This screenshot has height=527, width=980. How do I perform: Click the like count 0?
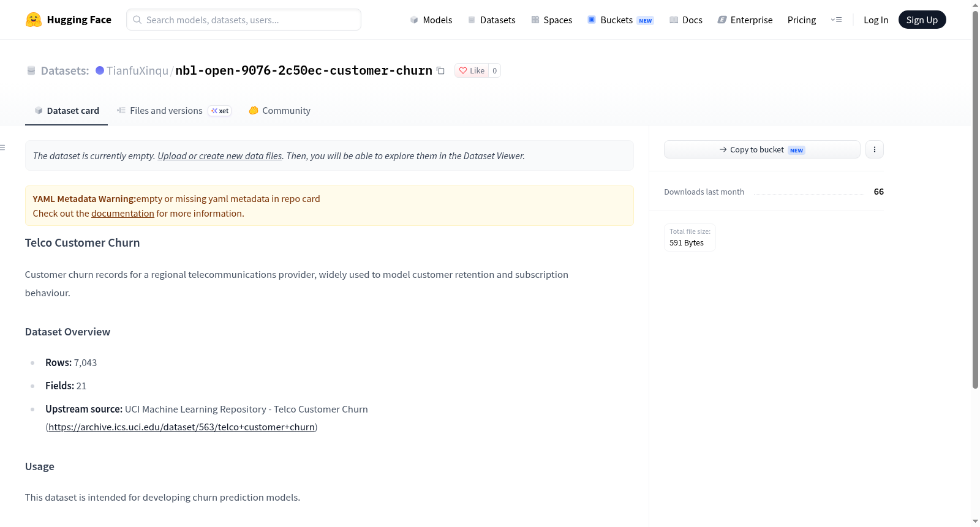click(x=495, y=70)
